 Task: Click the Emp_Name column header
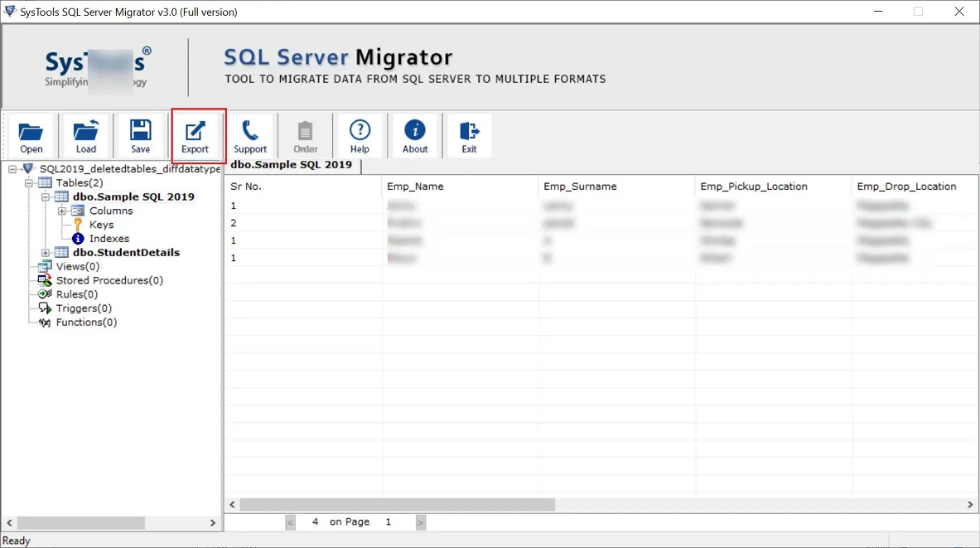460,187
